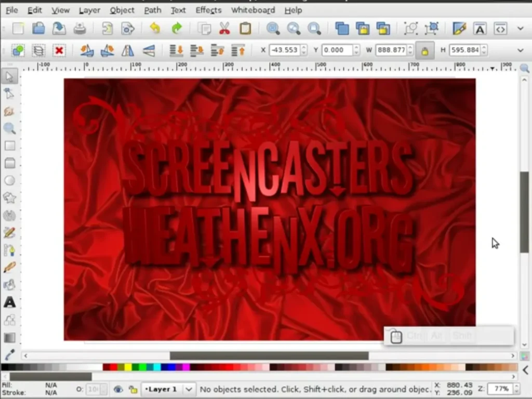Click the X coordinate input field
This screenshot has width=532, height=399.
click(x=284, y=50)
